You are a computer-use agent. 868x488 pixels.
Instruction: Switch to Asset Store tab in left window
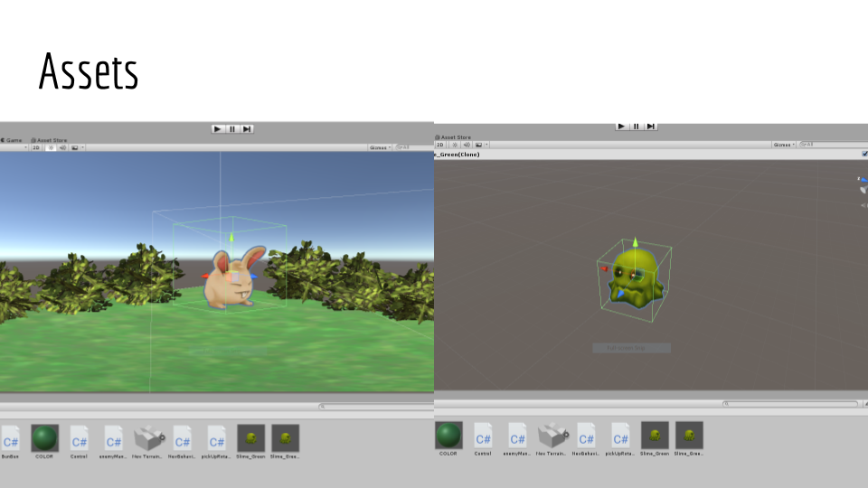(49, 141)
